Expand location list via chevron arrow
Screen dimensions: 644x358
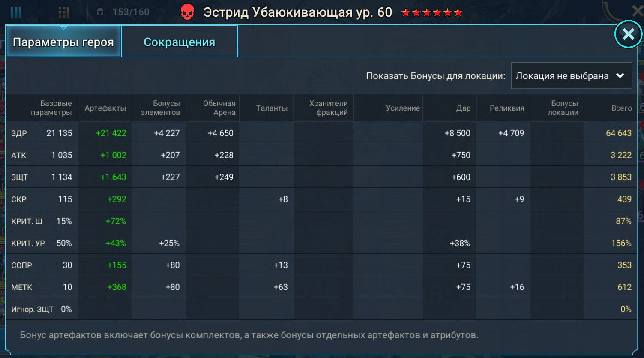(620, 75)
